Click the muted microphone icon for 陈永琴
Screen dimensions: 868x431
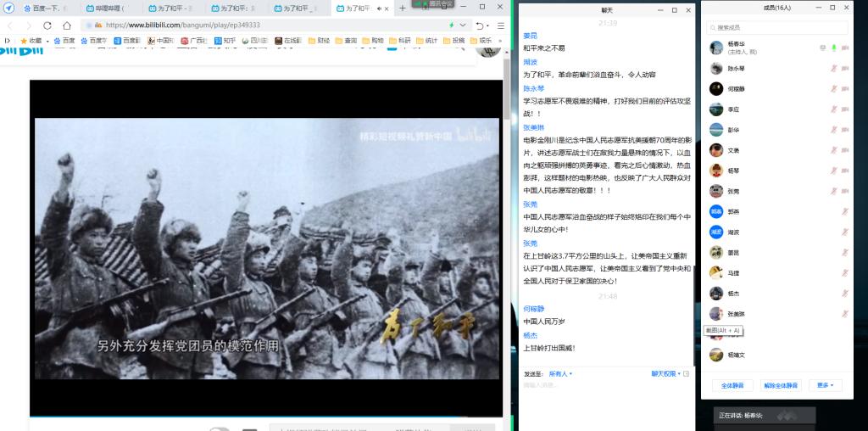(834, 68)
